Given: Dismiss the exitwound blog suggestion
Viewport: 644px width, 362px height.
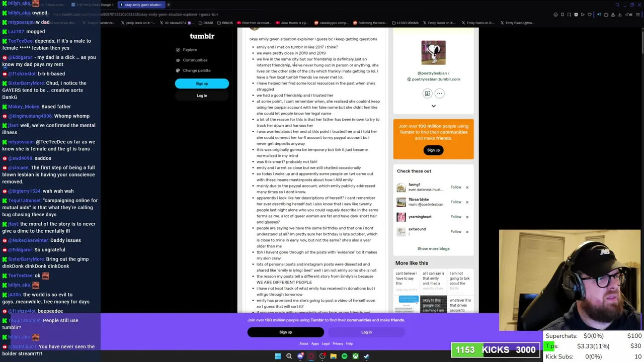Looking at the screenshot, I should [x=467, y=232].
